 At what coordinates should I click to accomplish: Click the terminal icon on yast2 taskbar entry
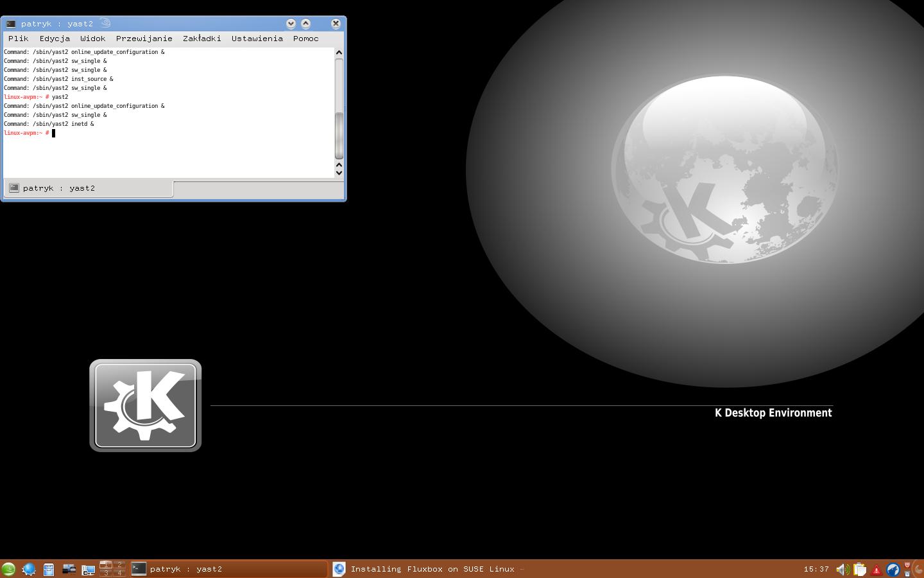coord(139,569)
